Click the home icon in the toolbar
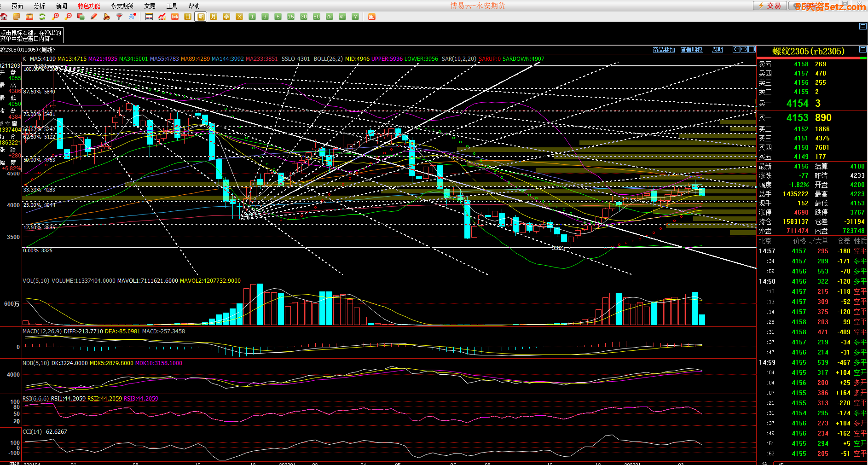Image resolution: width=868 pixels, height=465 pixels. (x=4, y=17)
